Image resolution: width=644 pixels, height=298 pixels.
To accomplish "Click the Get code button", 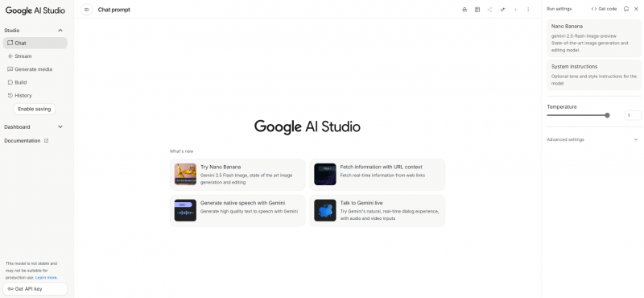I will click(x=604, y=9).
